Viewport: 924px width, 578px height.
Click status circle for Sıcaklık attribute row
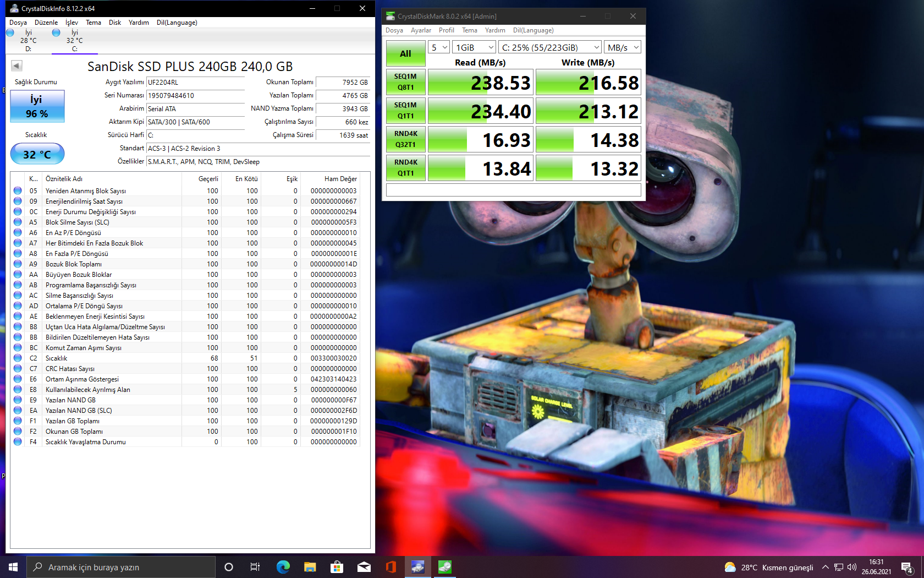(x=18, y=358)
